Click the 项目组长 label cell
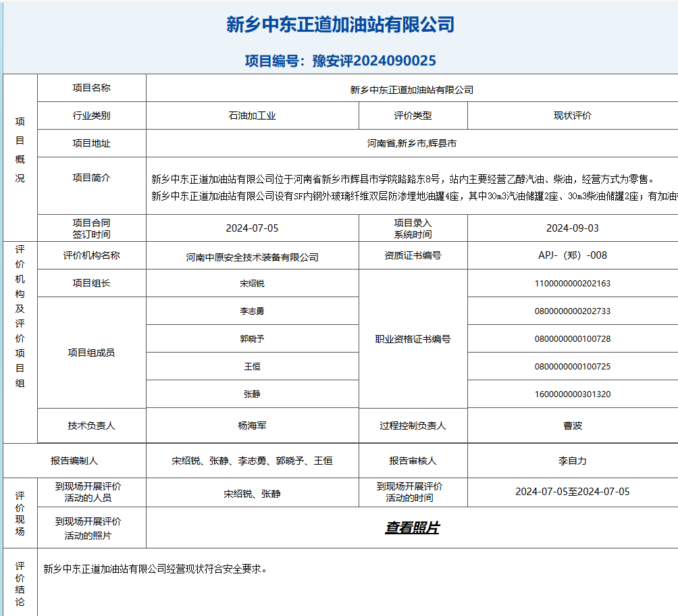The width and height of the screenshot is (678, 616). coord(92,283)
